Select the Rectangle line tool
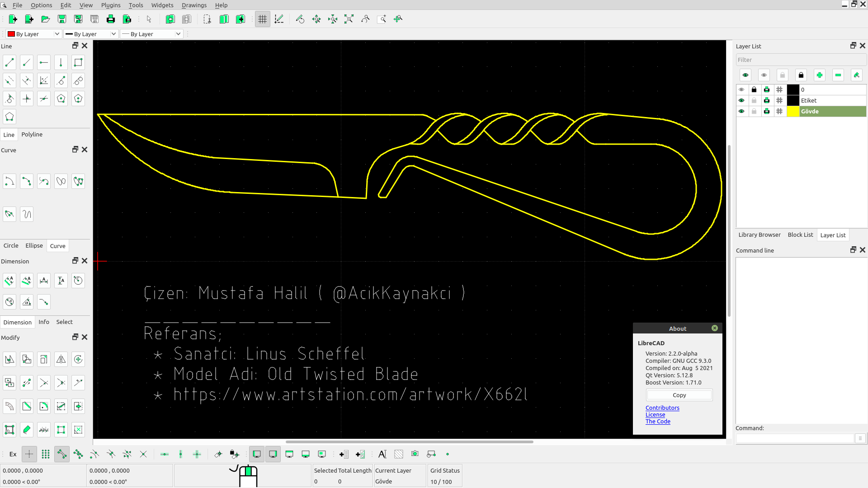Screen dimensions: 868x488 click(78, 62)
